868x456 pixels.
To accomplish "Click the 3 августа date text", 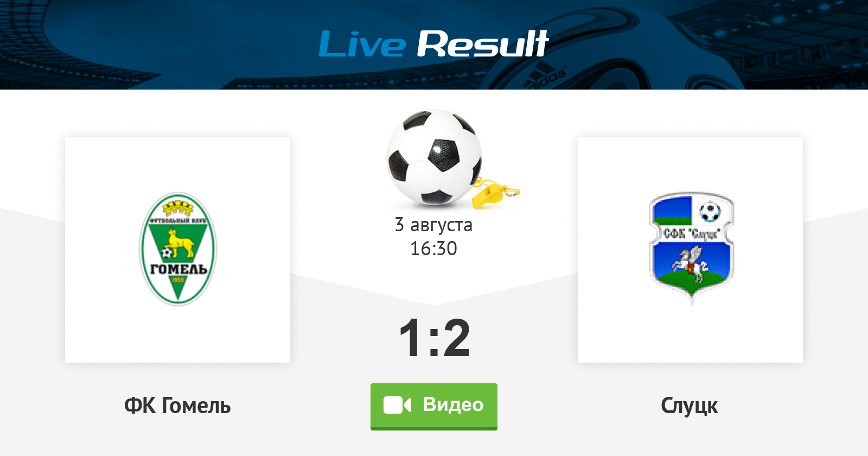I will coord(433,225).
